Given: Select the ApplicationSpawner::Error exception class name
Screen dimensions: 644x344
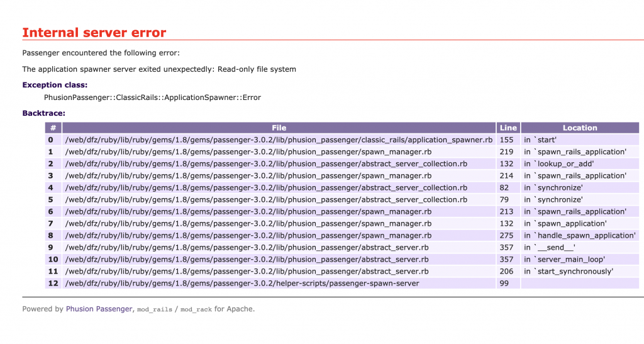Looking at the screenshot, I should [152, 97].
